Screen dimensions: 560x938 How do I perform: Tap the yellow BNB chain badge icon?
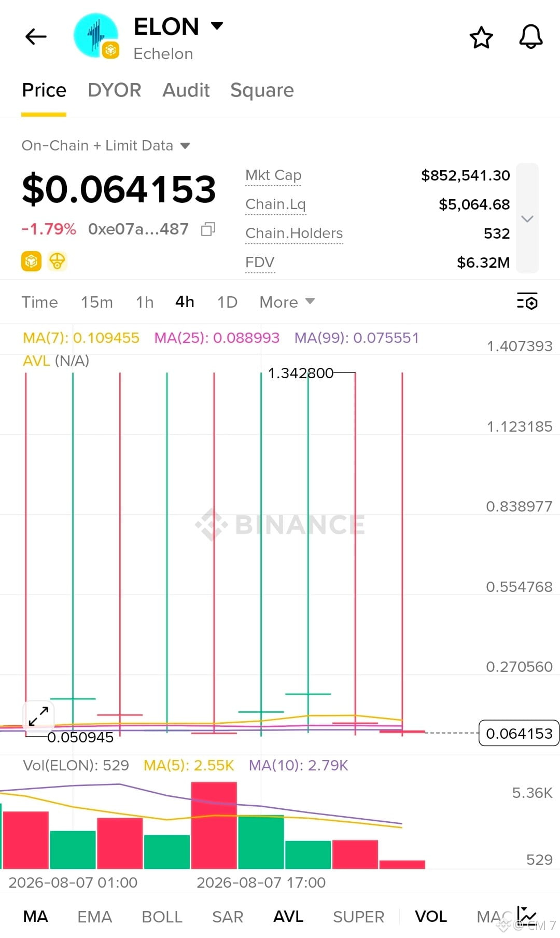point(31,261)
